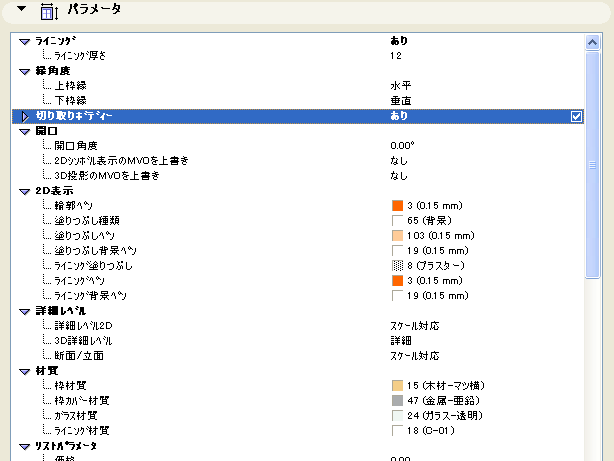Click the 塗りつぶし背景ペン swatch 19
The image size is (614, 461).
tap(397, 251)
